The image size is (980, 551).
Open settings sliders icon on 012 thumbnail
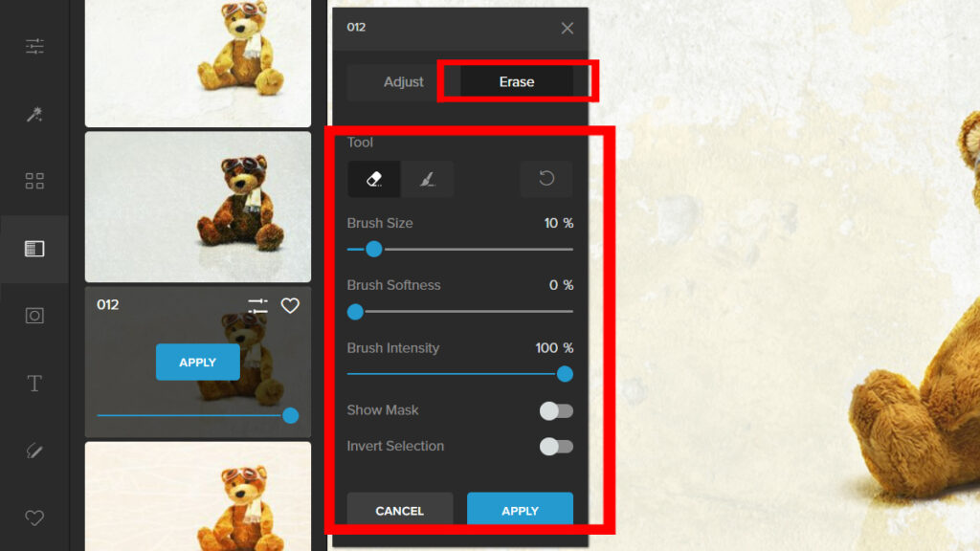257,305
